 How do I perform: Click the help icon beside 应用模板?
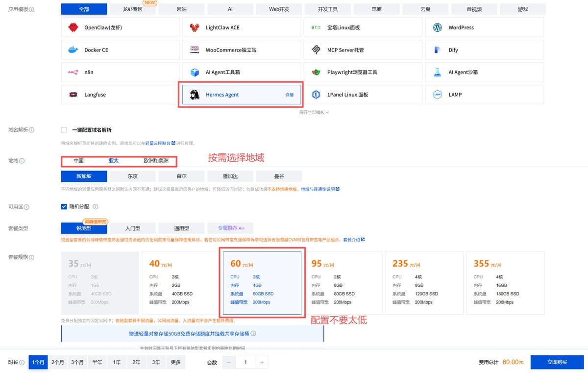click(x=32, y=9)
